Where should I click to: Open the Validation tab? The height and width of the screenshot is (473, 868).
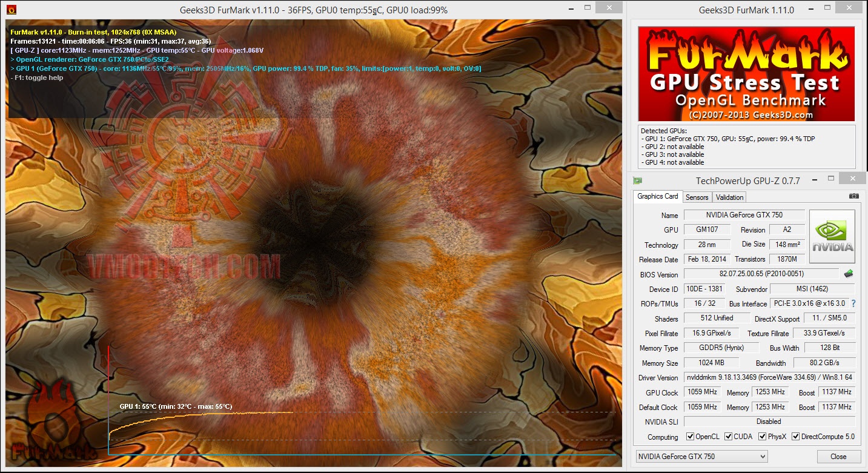pos(729,197)
